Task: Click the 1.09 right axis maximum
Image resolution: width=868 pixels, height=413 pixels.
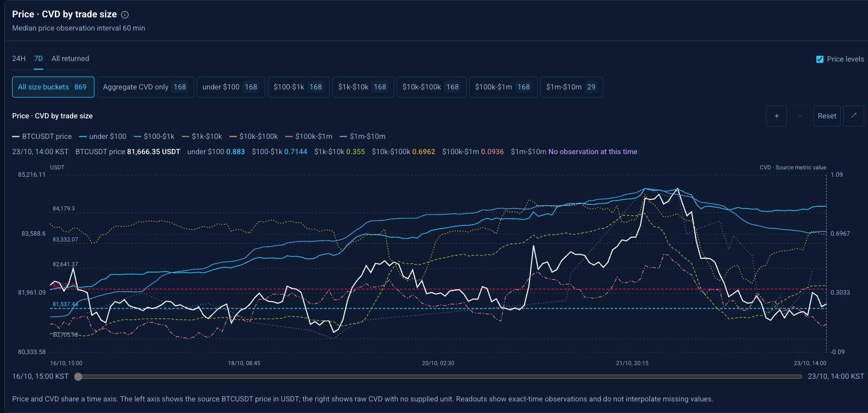Action: (836, 175)
